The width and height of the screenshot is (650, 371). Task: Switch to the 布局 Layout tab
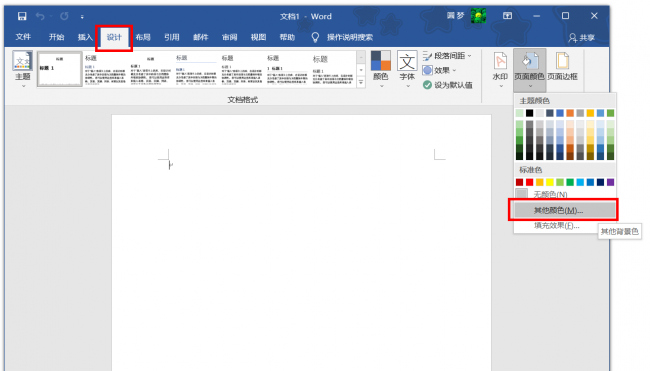[x=143, y=37]
